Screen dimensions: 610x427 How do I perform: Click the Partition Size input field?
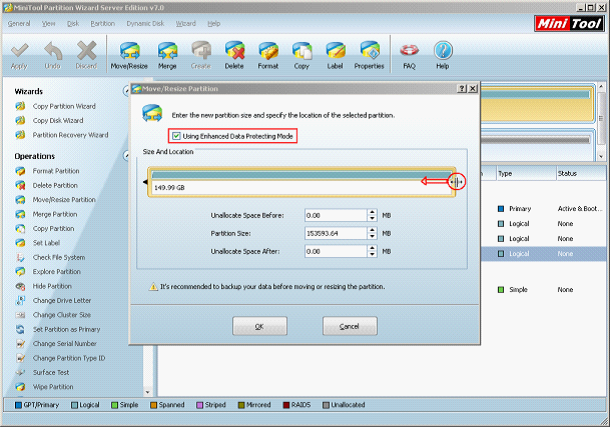click(336, 233)
